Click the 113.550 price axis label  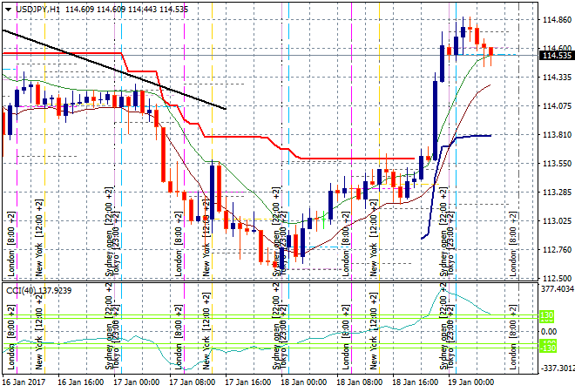557,163
